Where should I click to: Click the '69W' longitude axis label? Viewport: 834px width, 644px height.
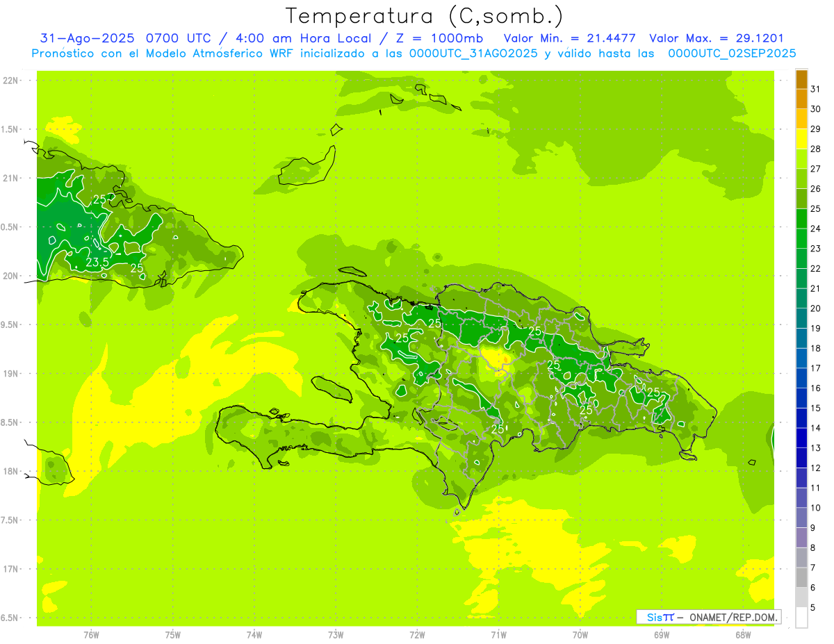[662, 635]
